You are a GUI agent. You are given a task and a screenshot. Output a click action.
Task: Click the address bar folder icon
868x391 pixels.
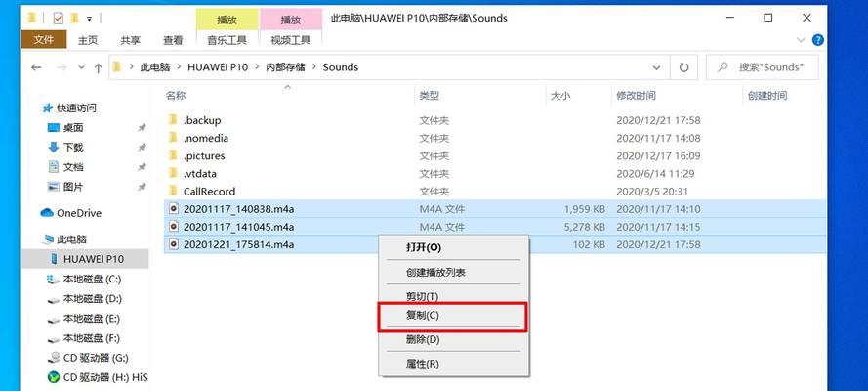pos(117,67)
